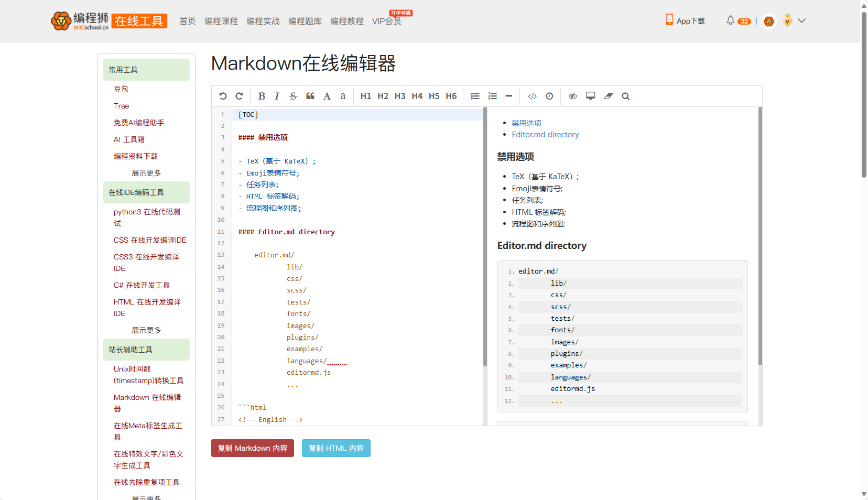Open the 编程课程 nav item
Image resolution: width=868 pixels, height=500 pixels.
tap(221, 21)
